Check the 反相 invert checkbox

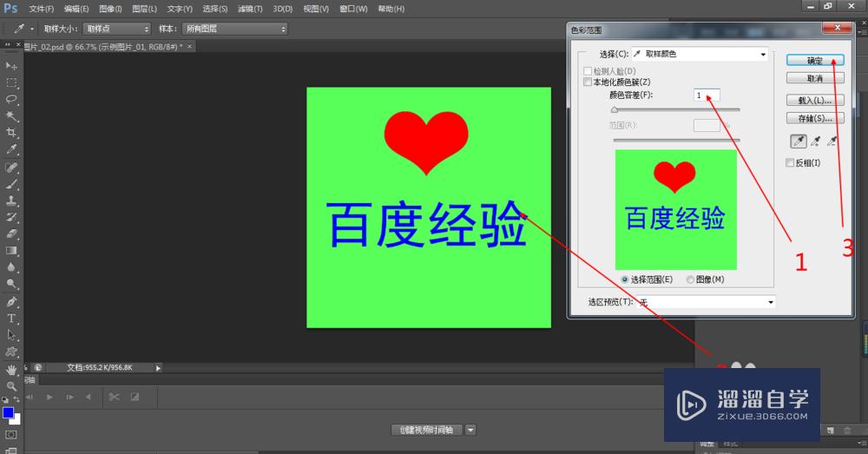point(790,162)
